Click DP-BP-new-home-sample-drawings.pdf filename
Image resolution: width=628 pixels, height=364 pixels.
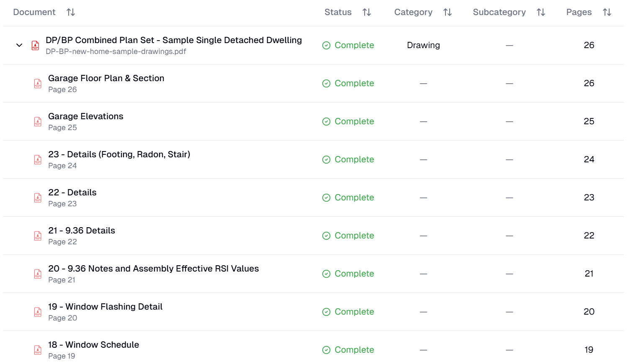point(116,51)
